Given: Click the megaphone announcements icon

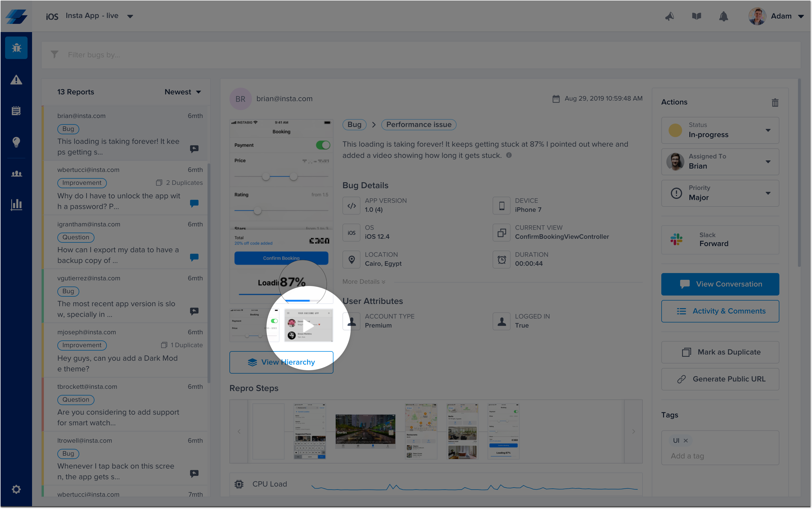Looking at the screenshot, I should pyautogui.click(x=669, y=16).
